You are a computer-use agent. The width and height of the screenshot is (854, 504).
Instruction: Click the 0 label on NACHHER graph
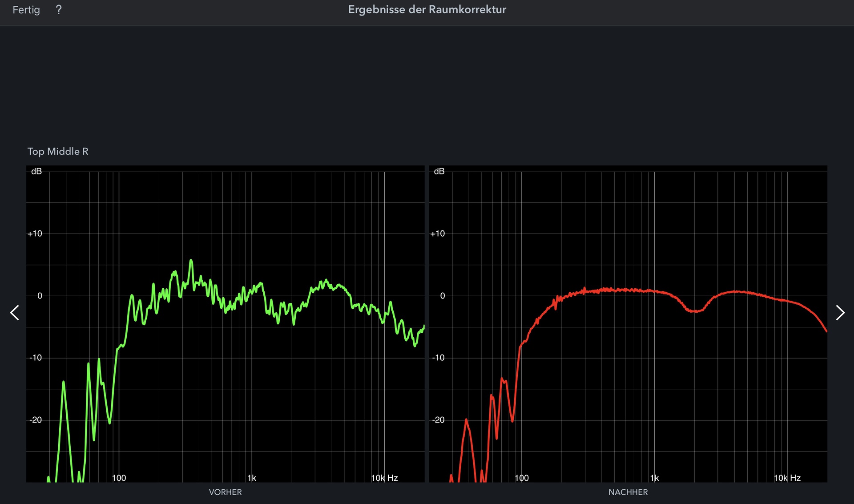(x=443, y=296)
